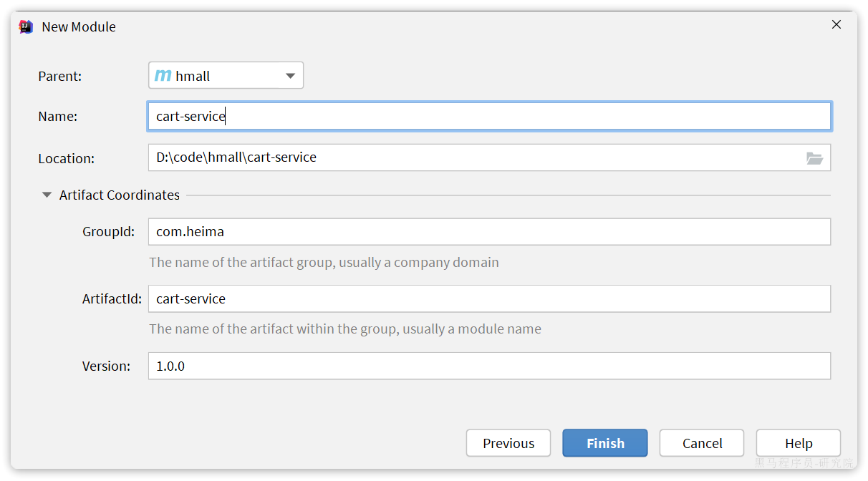Image resolution: width=868 pixels, height=481 pixels.
Task: Click the GroupId hint about company domain
Action: [x=324, y=263]
